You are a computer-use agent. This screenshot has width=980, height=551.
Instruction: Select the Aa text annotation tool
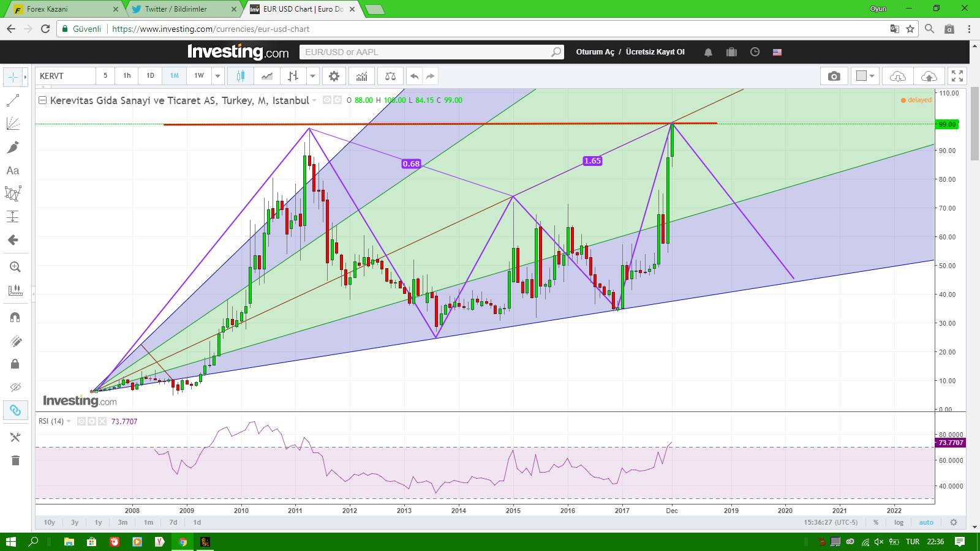coord(13,170)
